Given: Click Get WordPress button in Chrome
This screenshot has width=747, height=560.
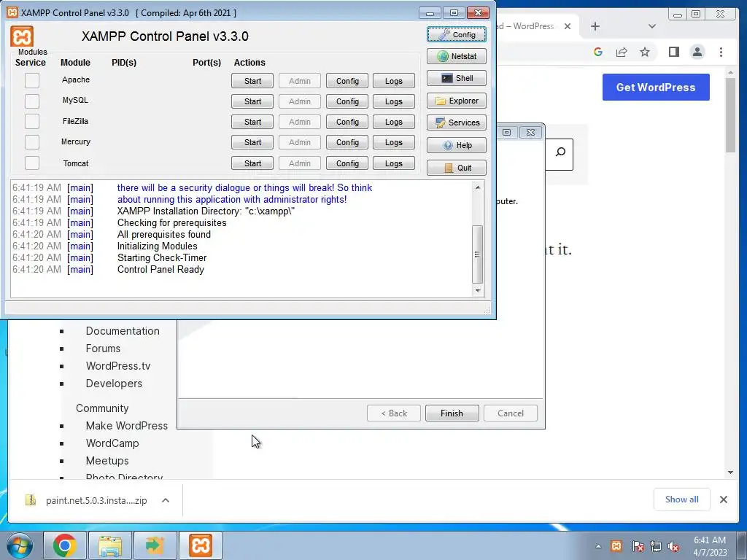Looking at the screenshot, I should click(656, 87).
